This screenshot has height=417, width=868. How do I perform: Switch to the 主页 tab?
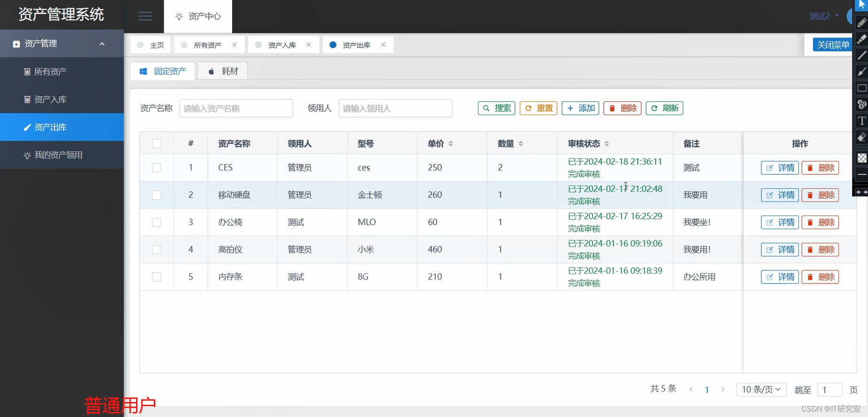(x=150, y=45)
